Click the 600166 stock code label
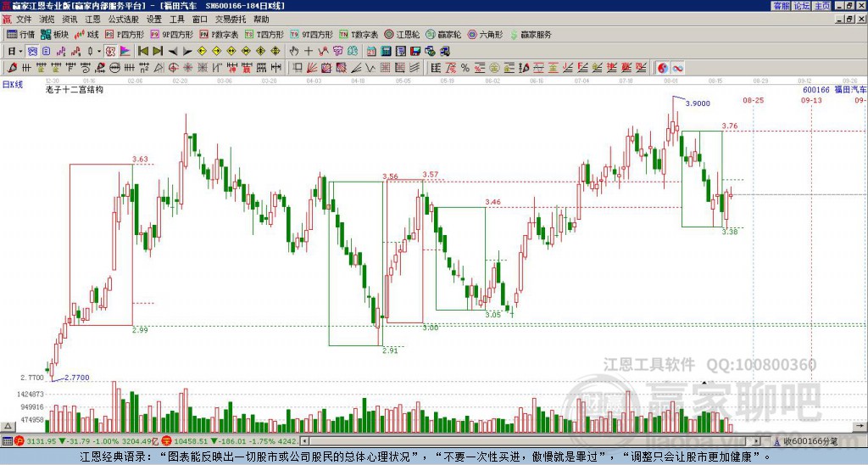The height and width of the screenshot is (465, 868). tap(816, 90)
